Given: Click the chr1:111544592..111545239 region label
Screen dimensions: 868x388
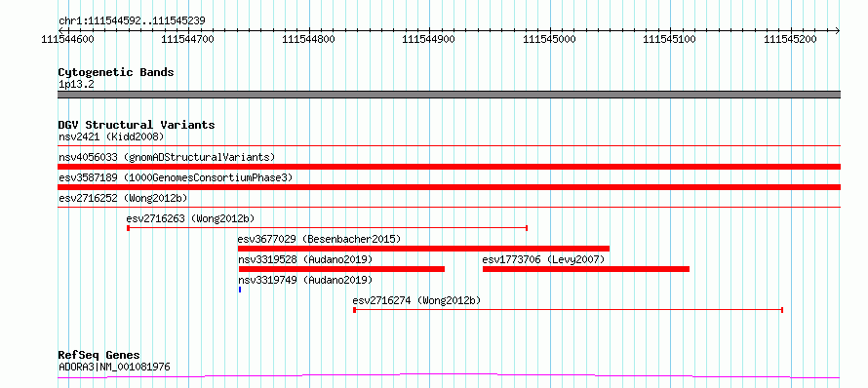Looking at the screenshot, I should (x=132, y=21).
